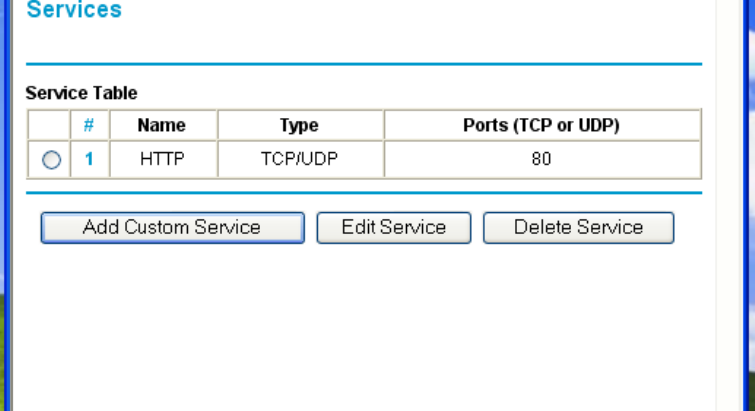Click the # column header
755x411 pixels.
(x=89, y=125)
